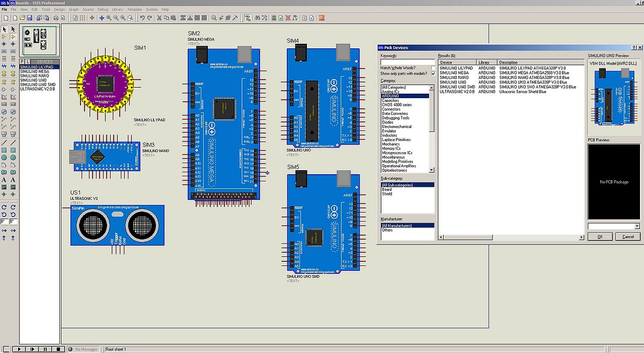This screenshot has height=353, width=644.
Task: Cut selection with scissors icon
Action: click(159, 18)
